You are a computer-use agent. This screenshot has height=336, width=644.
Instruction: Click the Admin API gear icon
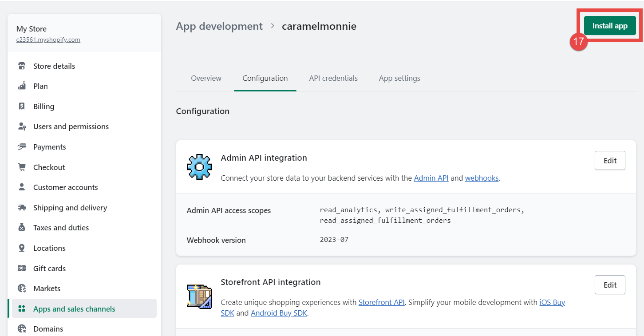[x=199, y=166]
